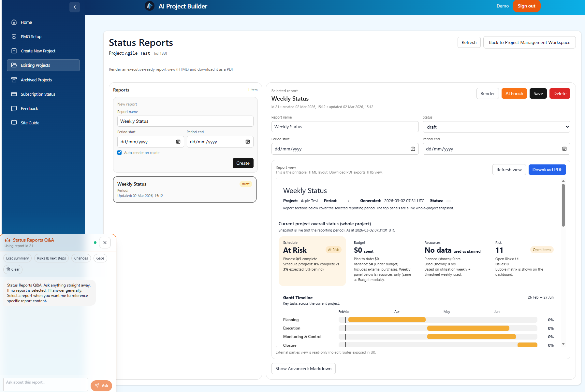The height and width of the screenshot is (392, 585).
Task: Download the report as PDF
Action: (x=547, y=170)
